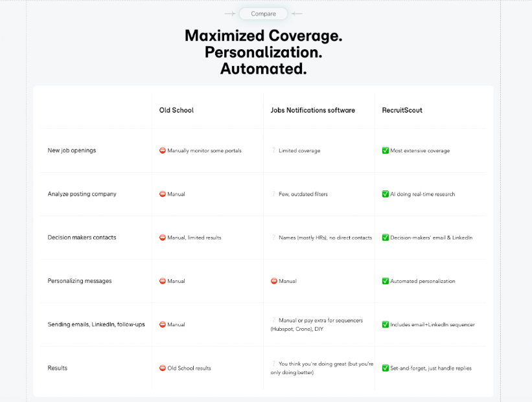Screen dimensions: 532x402
Task: Click red no-entry icon in Jobs Notifications Manual cell
Action: 274,281
